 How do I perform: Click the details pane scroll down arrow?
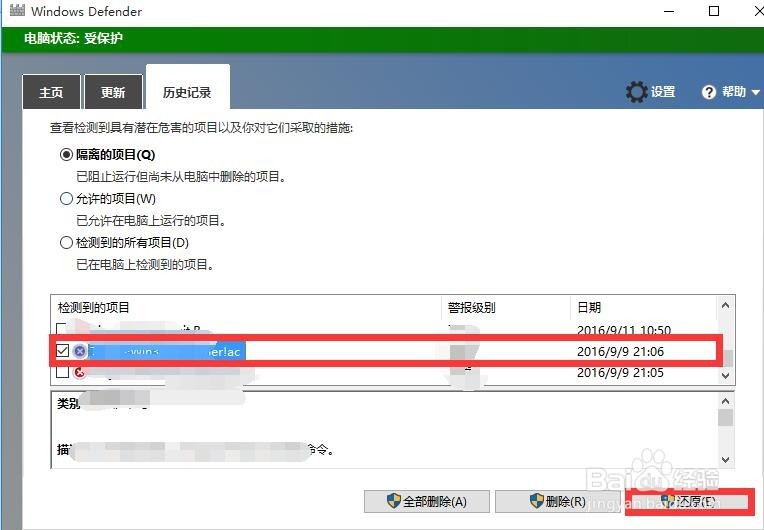point(725,459)
